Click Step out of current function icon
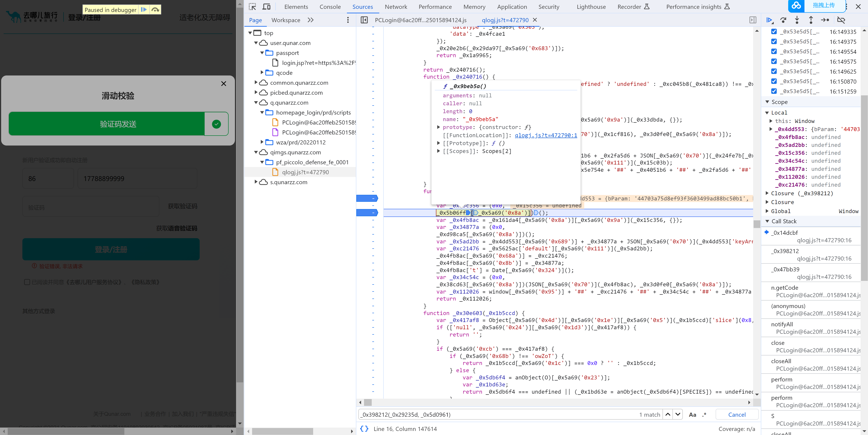 811,20
